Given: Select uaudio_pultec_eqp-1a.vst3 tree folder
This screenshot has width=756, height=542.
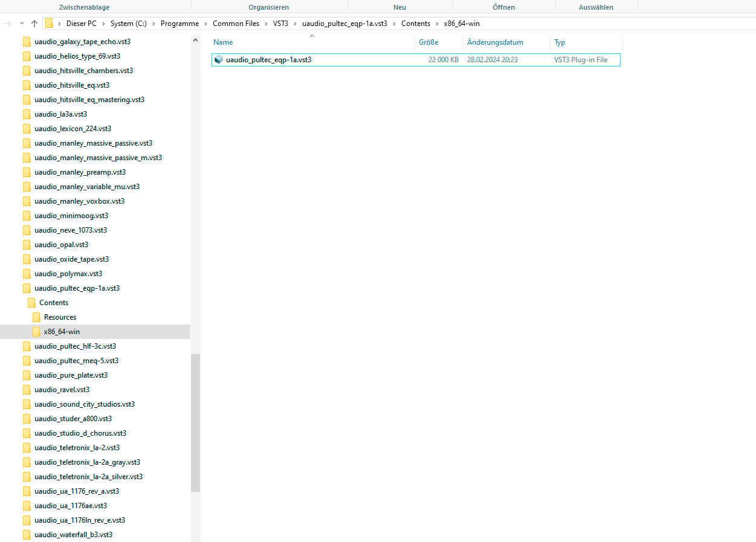Looking at the screenshot, I should click(77, 288).
